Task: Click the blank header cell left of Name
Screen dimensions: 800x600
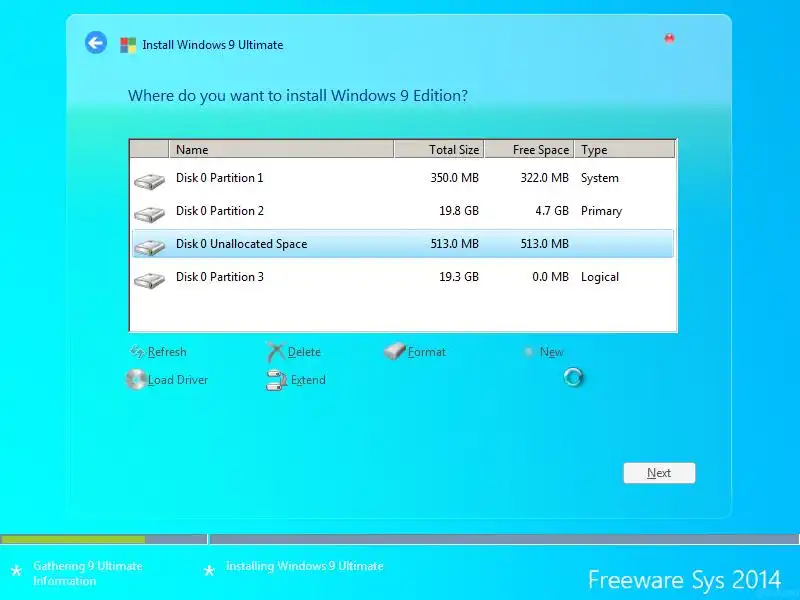Action: coord(149,149)
